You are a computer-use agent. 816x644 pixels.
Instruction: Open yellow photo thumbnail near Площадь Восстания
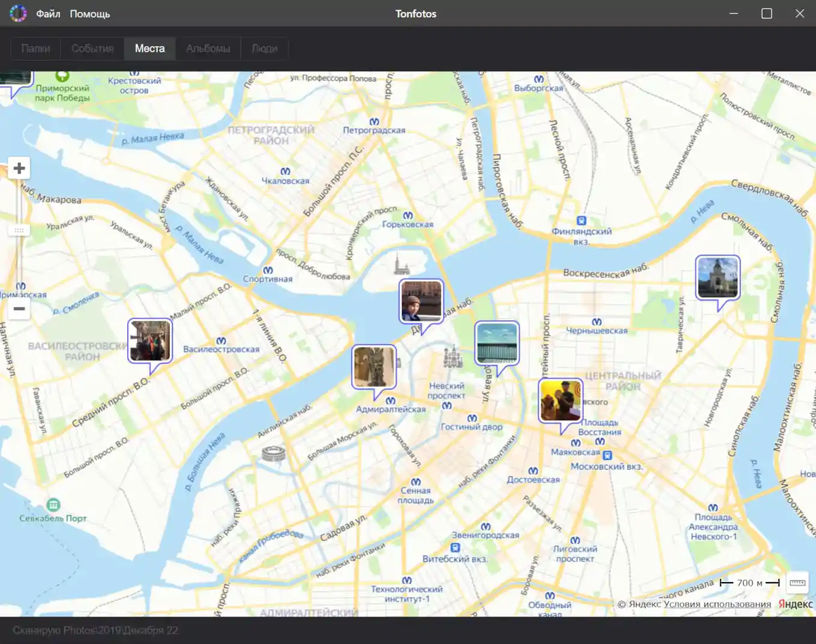[560, 401]
